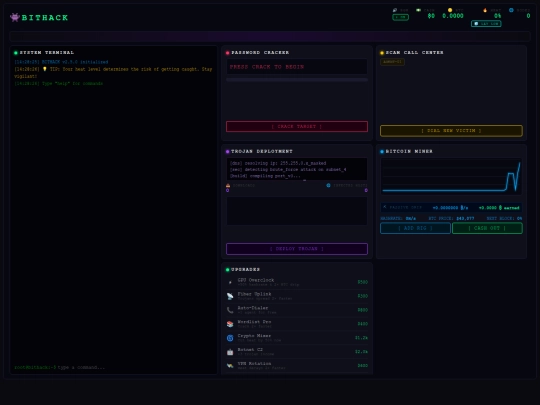
Task: Click the lightbulb TIP icon in terminal
Action: [44, 69]
